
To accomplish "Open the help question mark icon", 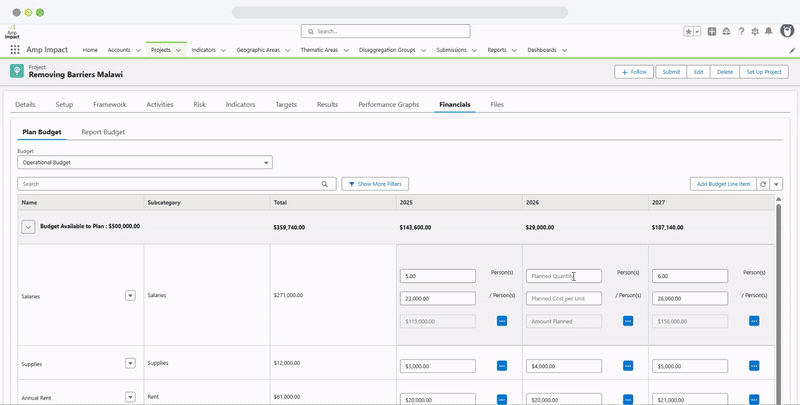I will coord(741,32).
